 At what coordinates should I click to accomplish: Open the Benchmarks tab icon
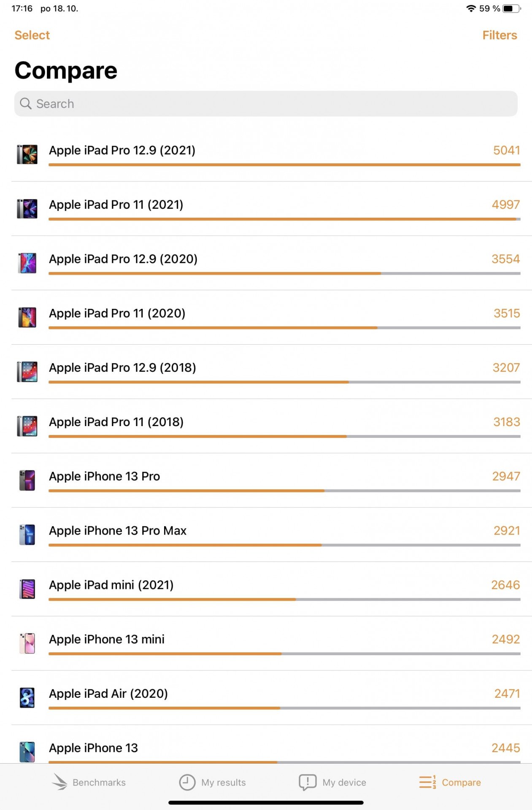[59, 782]
